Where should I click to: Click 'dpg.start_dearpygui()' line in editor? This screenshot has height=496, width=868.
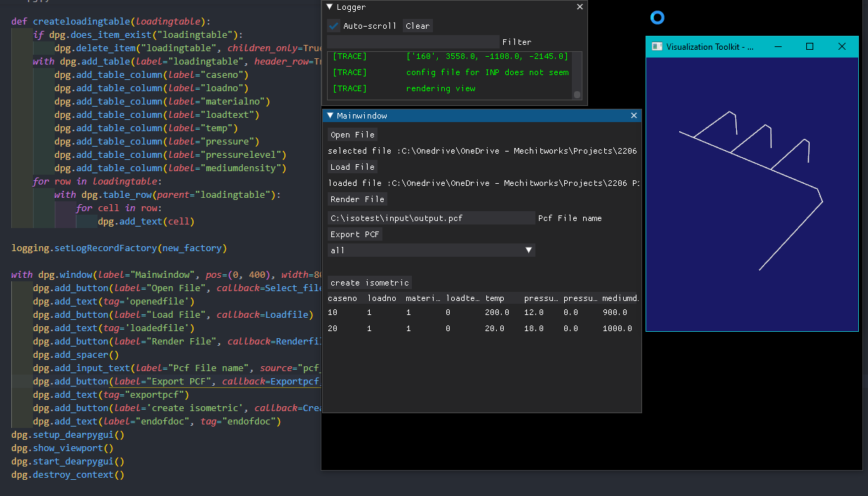click(67, 461)
